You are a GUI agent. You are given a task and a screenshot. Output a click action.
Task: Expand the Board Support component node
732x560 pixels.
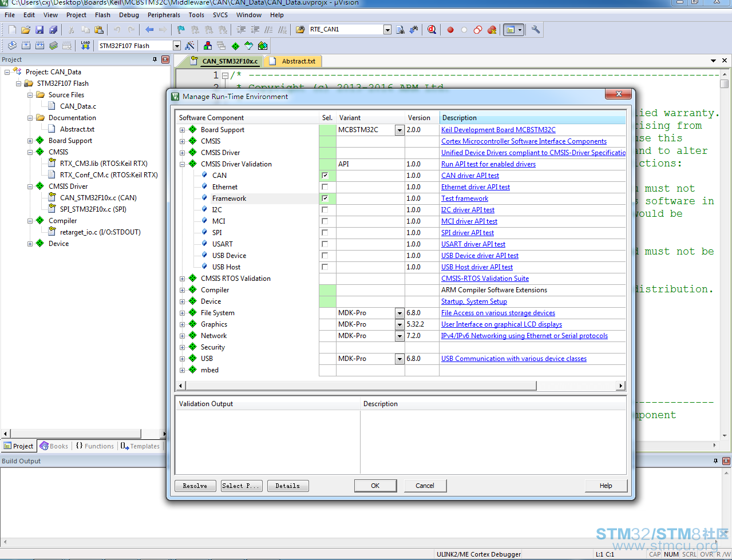(x=183, y=130)
